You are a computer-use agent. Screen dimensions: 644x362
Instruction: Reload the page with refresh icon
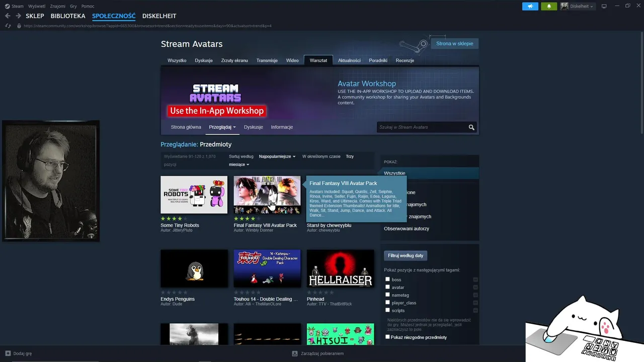(8, 26)
